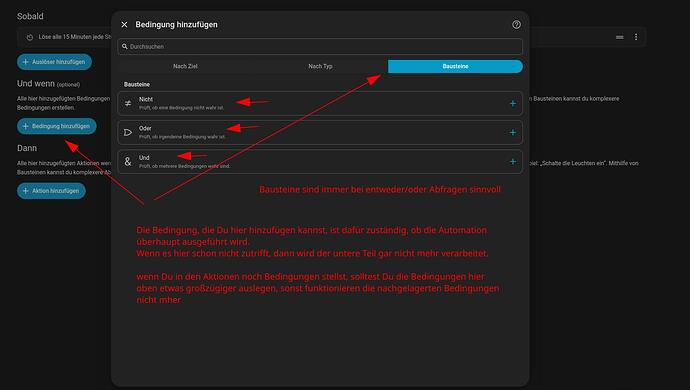Click the ampersand icon for Und
Image resolution: width=690 pixels, height=390 pixels.
(x=128, y=162)
